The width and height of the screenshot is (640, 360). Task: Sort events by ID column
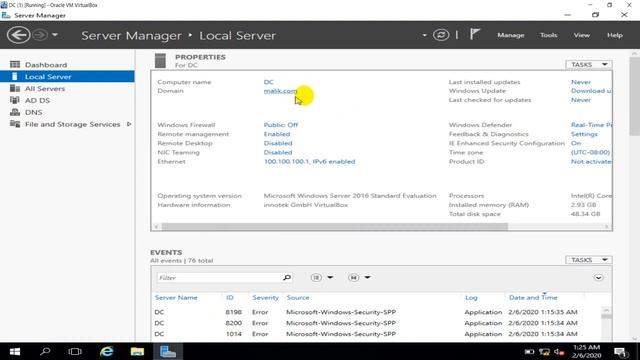tap(230, 298)
